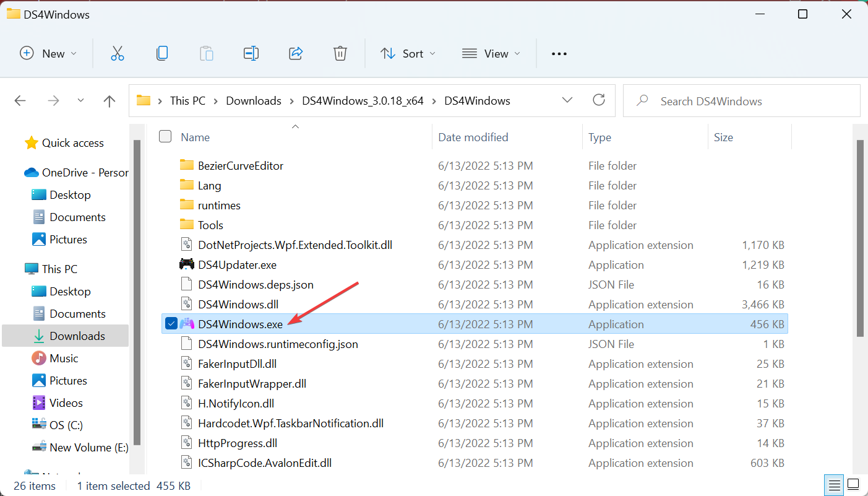The width and height of the screenshot is (868, 496).
Task: Open the Share icon in the toolbar
Action: pos(296,53)
